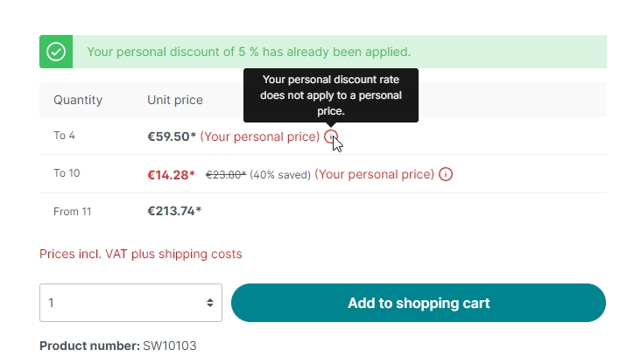Click the personal discount applied message text
The height and width of the screenshot is (364, 641).
pos(249,52)
